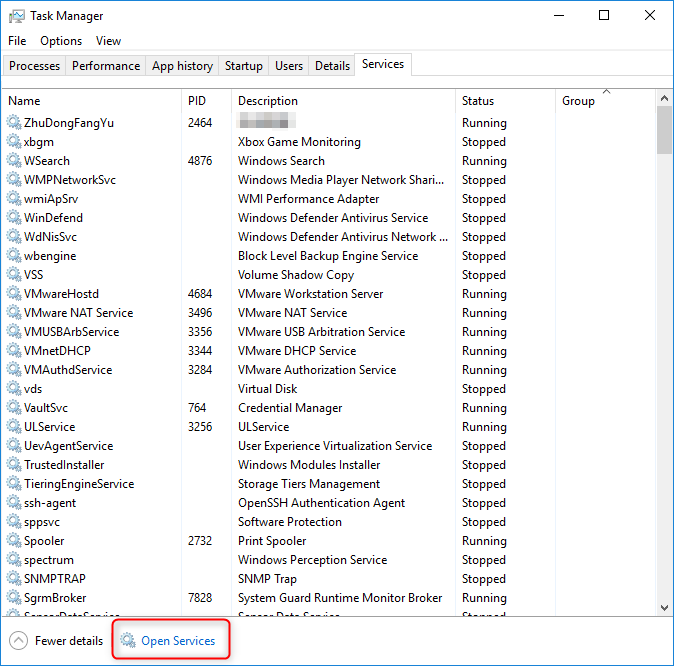Click the Task Manager title bar icon

coord(17,16)
